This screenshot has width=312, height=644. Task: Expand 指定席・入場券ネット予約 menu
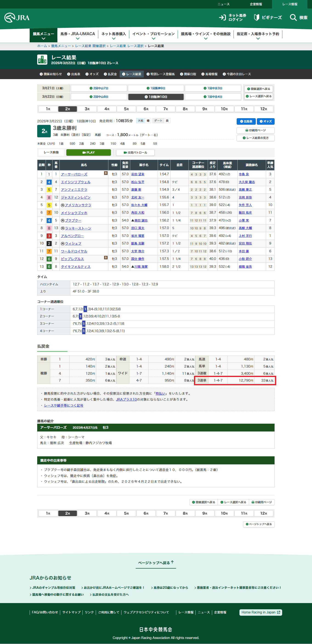[x=258, y=35]
